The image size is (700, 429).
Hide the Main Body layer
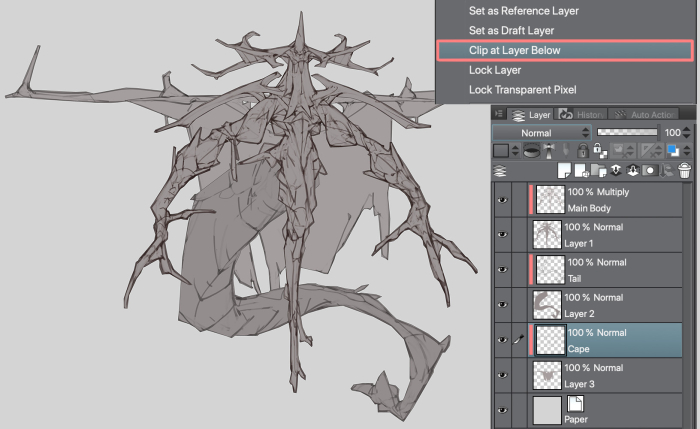pos(502,200)
